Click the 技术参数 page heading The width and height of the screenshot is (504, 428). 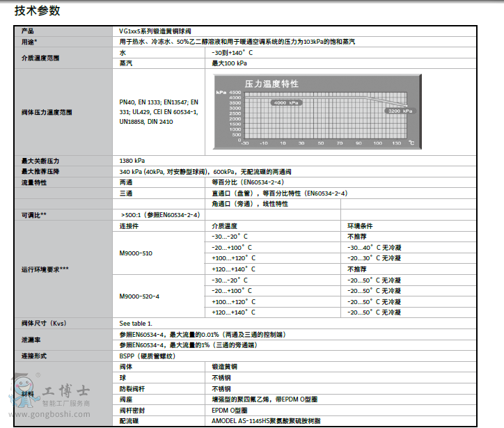point(38,10)
